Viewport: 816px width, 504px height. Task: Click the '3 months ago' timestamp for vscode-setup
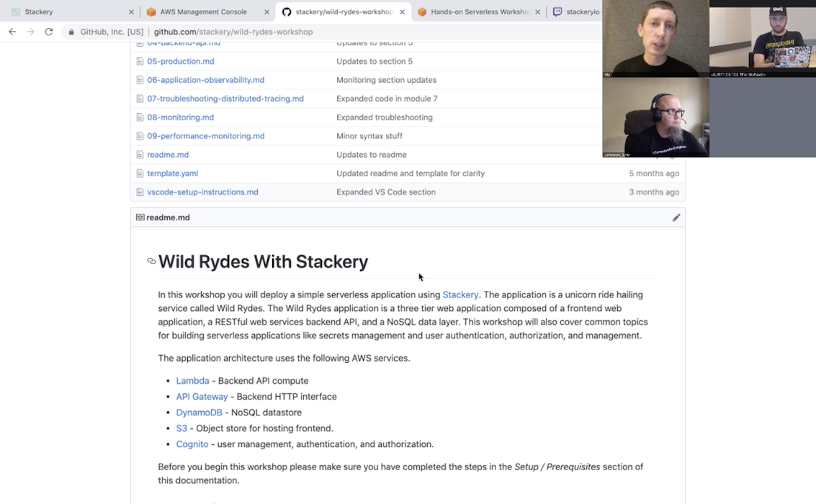[654, 192]
